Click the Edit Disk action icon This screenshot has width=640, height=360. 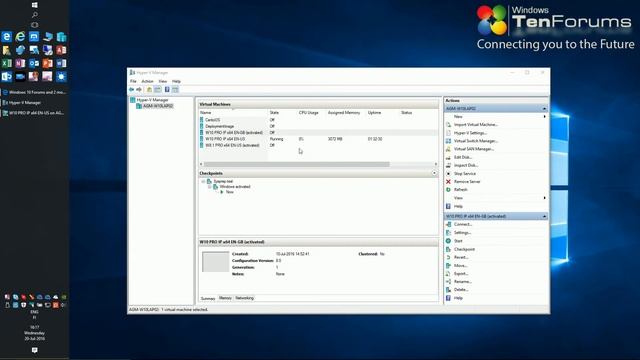pos(448,157)
